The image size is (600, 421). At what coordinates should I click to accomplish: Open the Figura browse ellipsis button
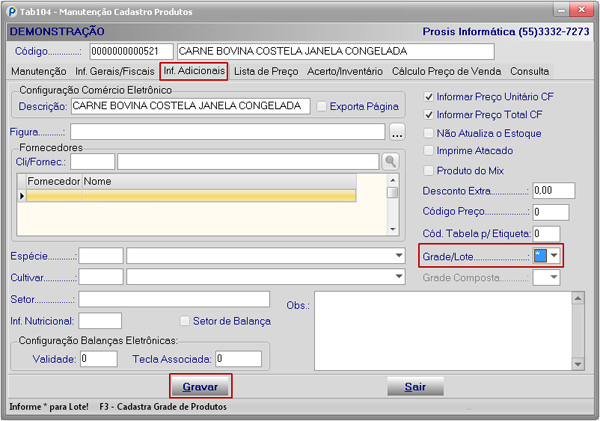[x=397, y=132]
